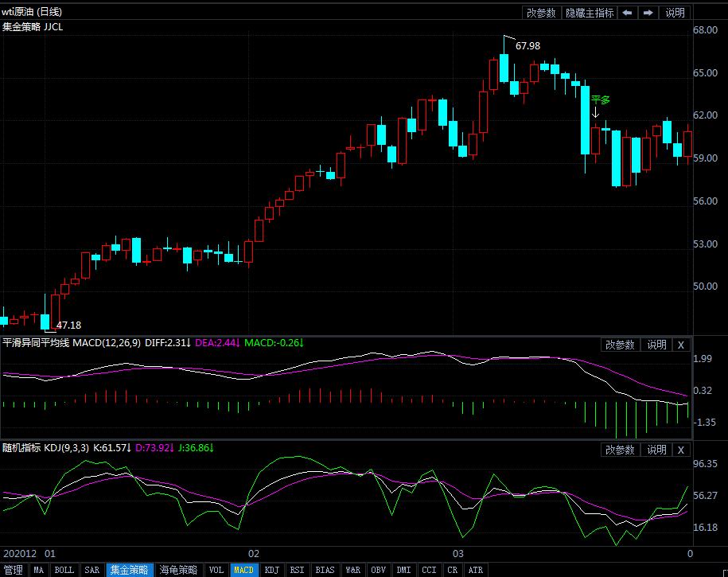Switch to the VOL indicator tab
728x577 pixels.
(x=216, y=570)
